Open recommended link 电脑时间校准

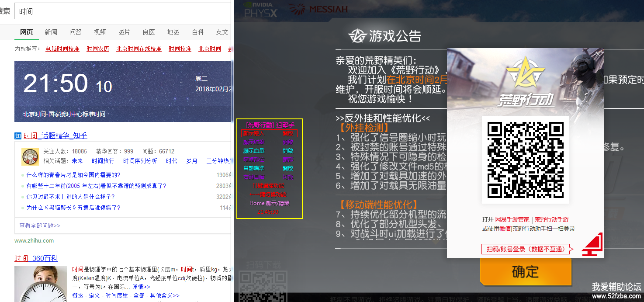click(62, 49)
